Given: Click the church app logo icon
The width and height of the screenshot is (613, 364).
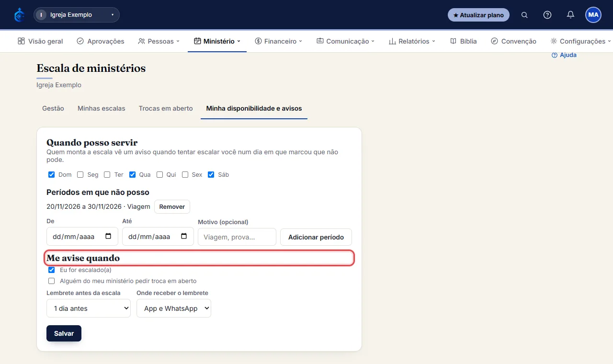Looking at the screenshot, I should coord(19,15).
